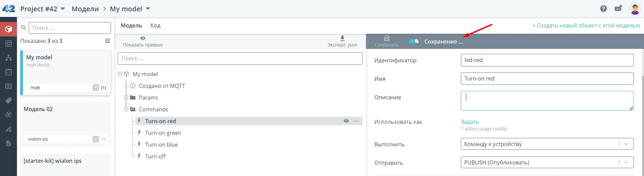Click the Описание text area

[547, 101]
